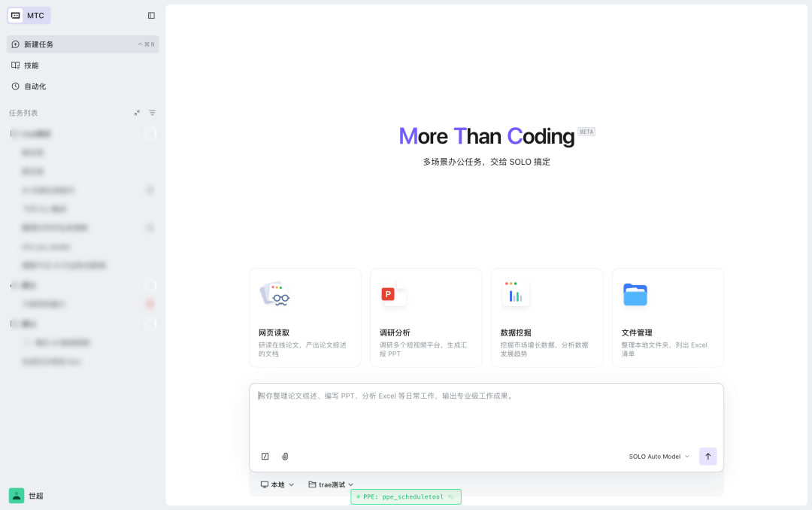Start a new task with 新建任务

[83, 44]
